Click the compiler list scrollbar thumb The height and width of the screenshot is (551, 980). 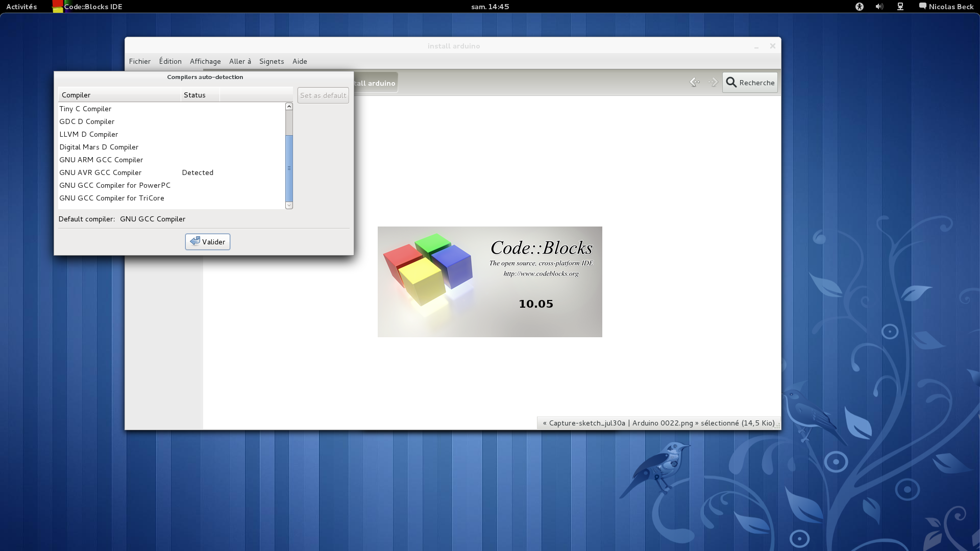[289, 168]
